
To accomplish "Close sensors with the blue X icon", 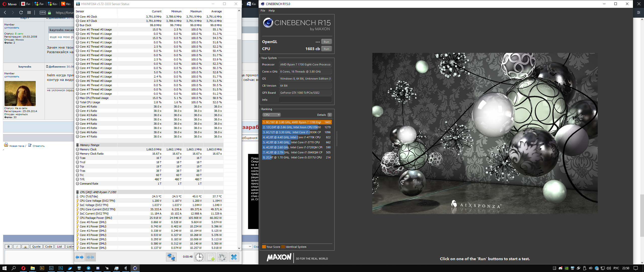I will click(x=234, y=257).
